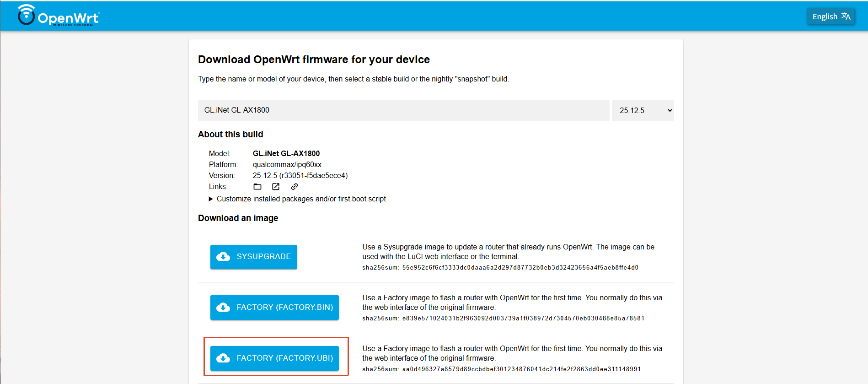The image size is (868, 384).
Task: Click the device model search field
Action: point(403,110)
